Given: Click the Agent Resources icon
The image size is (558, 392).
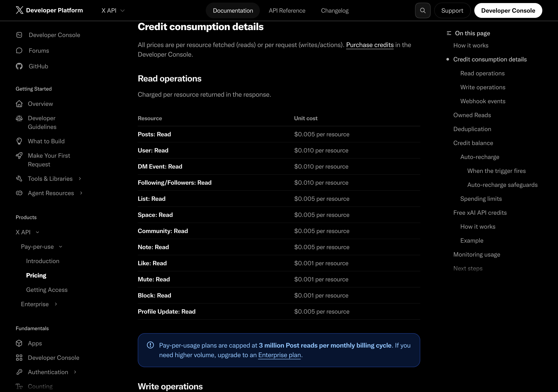Looking at the screenshot, I should point(19,193).
